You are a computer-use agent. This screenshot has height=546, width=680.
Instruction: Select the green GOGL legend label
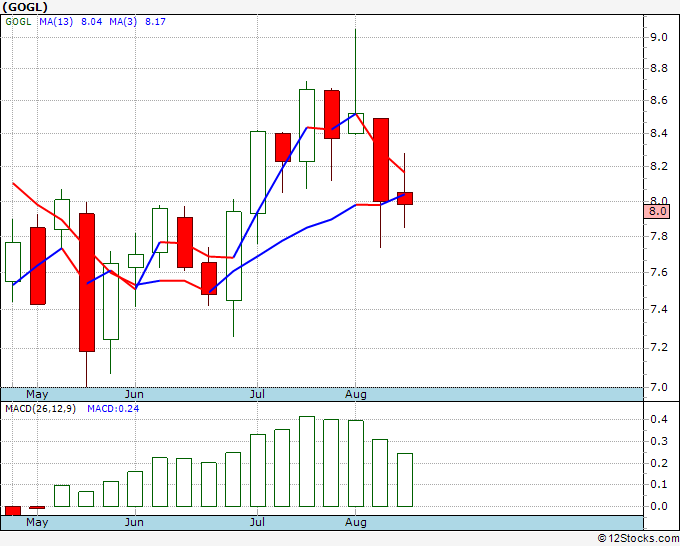(18, 22)
